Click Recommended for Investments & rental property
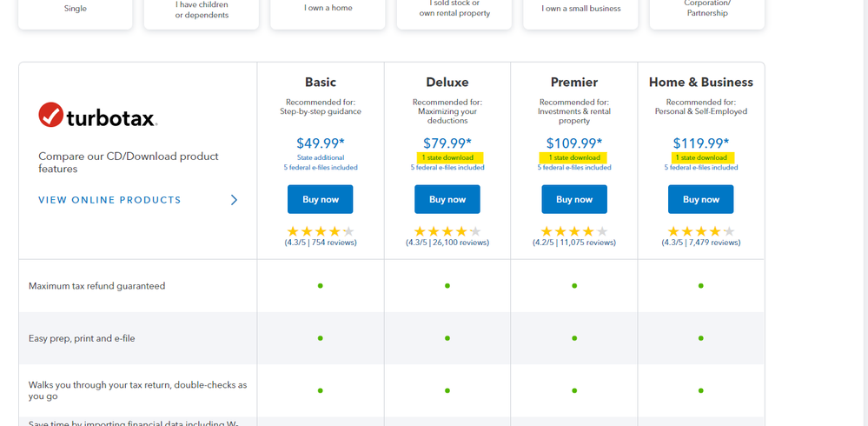Image resolution: width=868 pixels, height=426 pixels. click(574, 111)
